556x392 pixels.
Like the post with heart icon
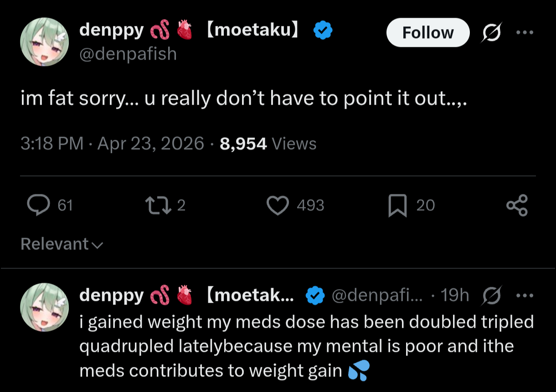278,205
